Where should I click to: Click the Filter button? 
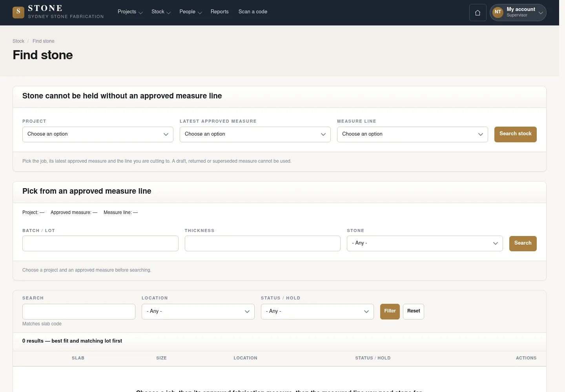click(x=390, y=312)
